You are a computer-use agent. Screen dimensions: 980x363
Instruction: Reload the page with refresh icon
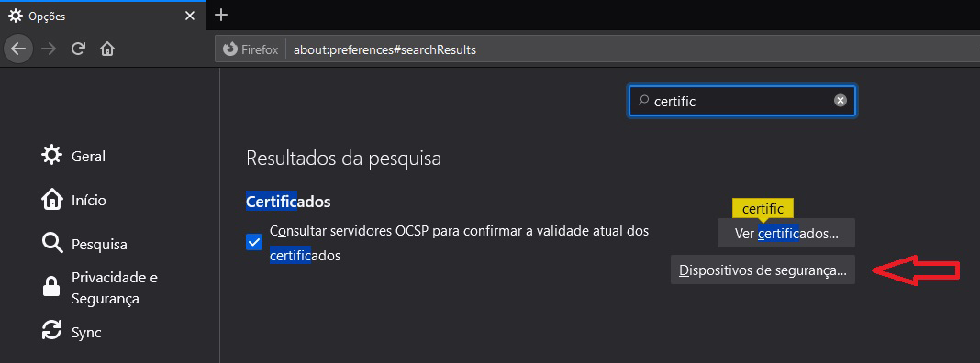[x=78, y=49]
